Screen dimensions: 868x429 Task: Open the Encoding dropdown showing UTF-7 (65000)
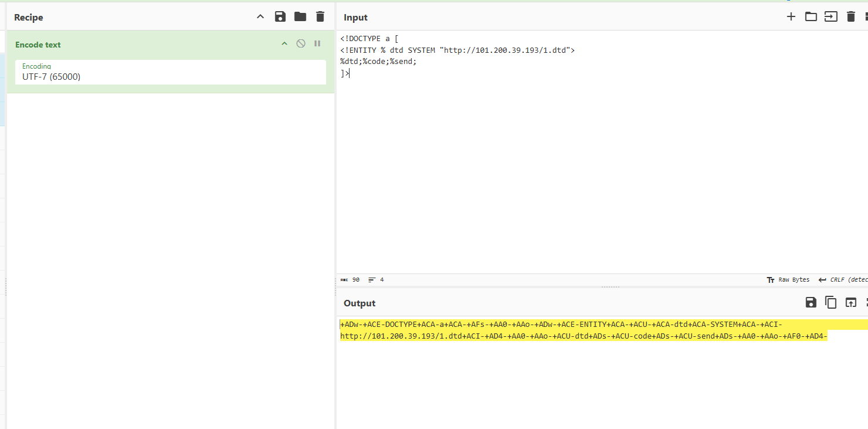[171, 72]
